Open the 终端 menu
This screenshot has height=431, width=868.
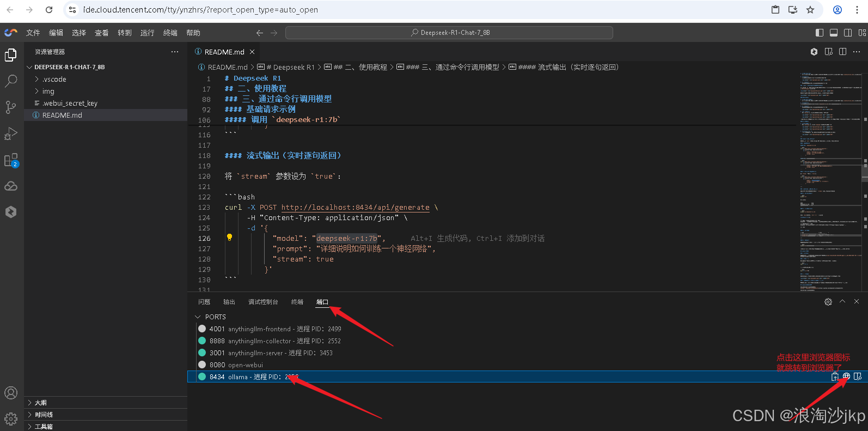[170, 33]
